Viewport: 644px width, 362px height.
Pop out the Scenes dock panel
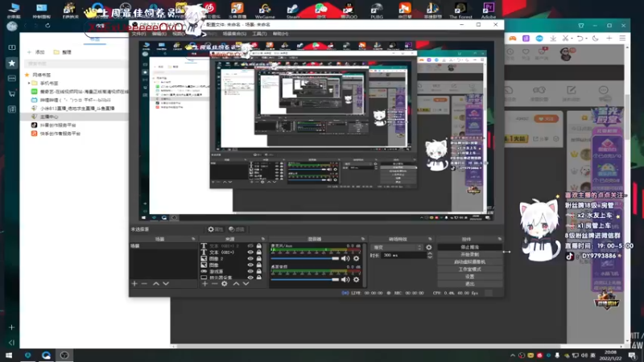click(x=193, y=239)
